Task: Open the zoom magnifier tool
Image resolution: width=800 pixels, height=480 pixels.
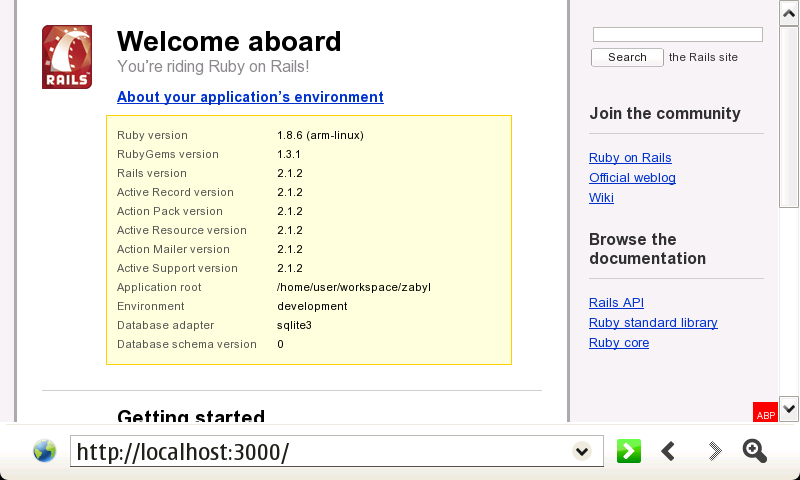Action: click(755, 451)
